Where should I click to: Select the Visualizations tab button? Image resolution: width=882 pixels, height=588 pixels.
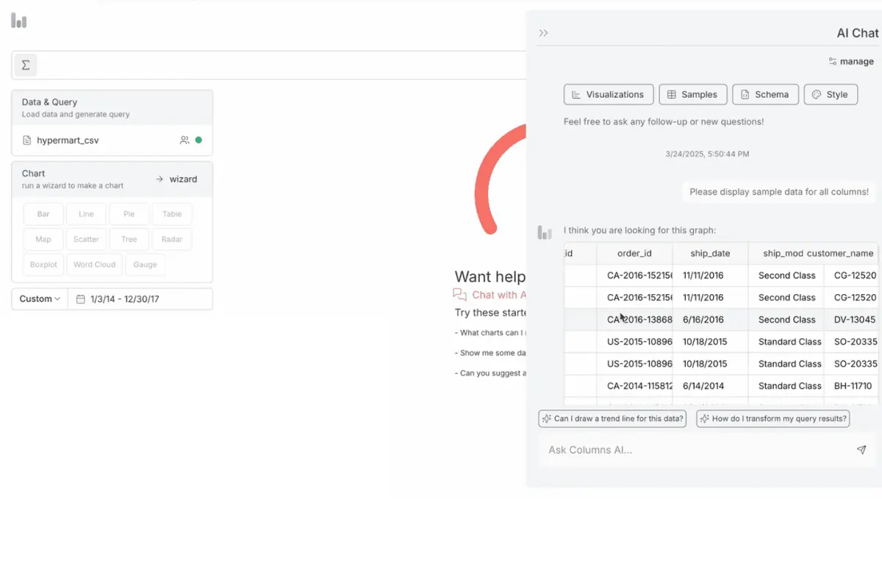(609, 94)
